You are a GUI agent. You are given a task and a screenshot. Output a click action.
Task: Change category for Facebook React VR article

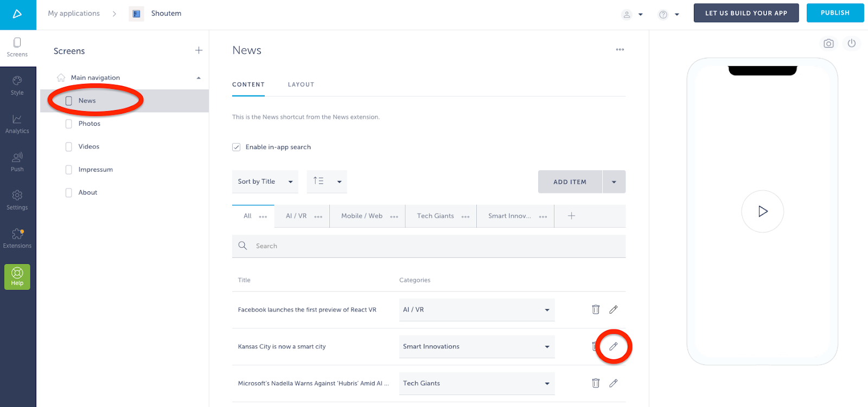click(477, 309)
